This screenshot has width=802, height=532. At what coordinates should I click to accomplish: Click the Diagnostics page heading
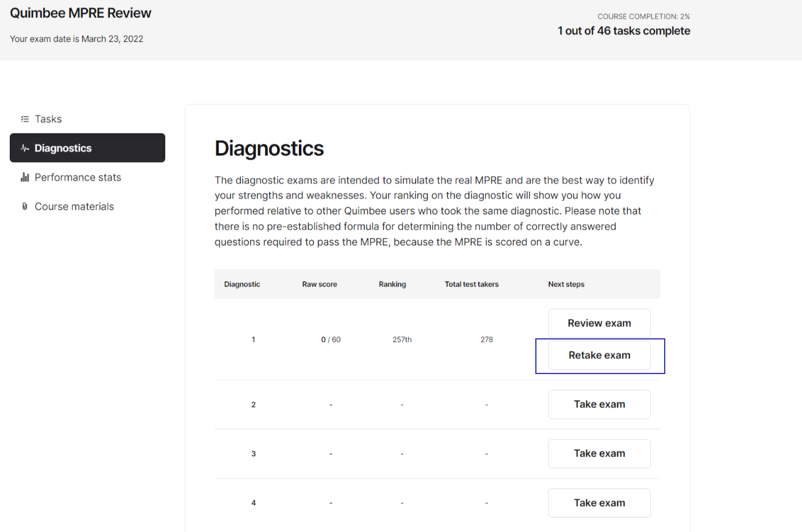[x=269, y=148]
